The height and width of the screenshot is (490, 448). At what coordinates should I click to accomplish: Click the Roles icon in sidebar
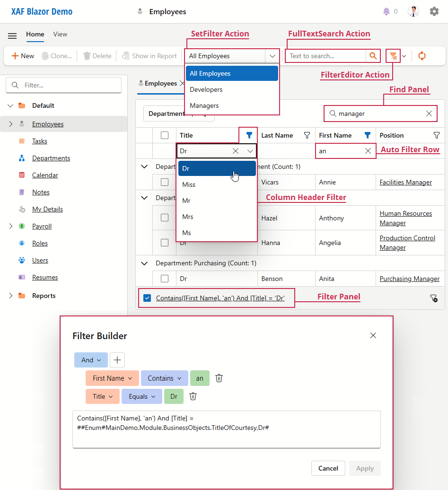[x=22, y=243]
